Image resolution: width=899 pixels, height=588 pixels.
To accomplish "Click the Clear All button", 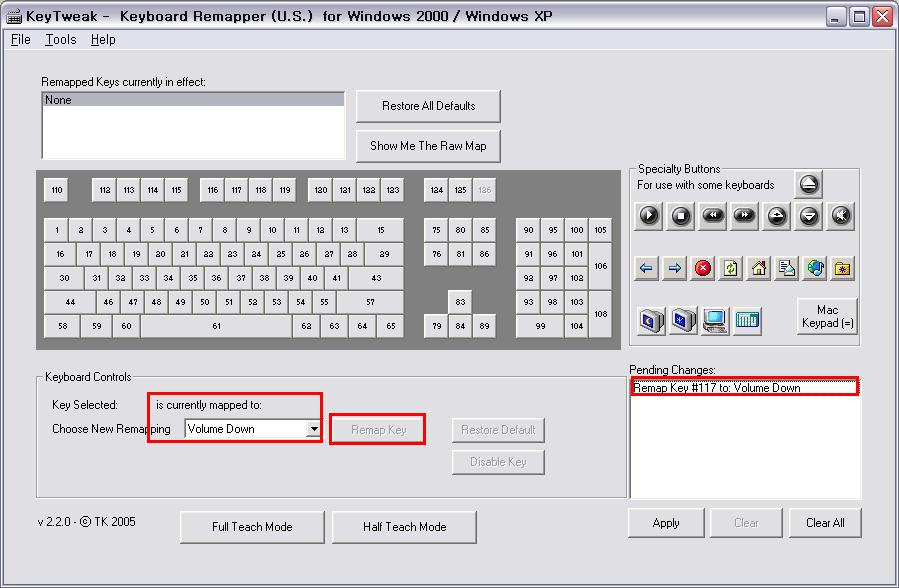I will pos(825,523).
